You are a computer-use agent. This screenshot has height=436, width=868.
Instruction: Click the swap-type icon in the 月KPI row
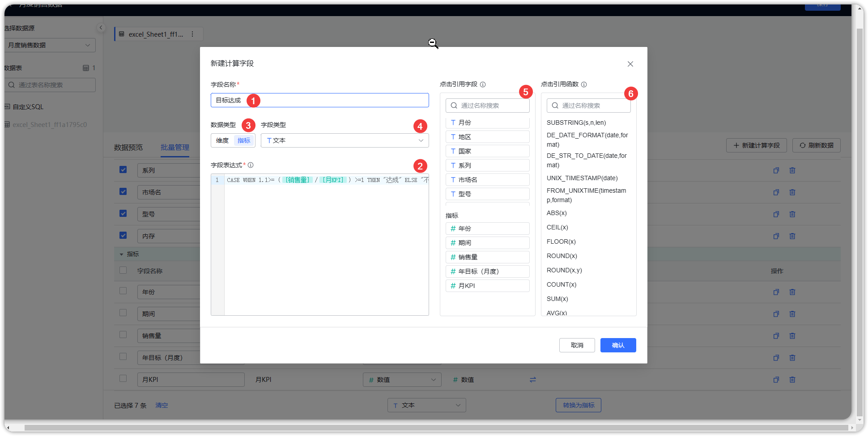tap(532, 380)
